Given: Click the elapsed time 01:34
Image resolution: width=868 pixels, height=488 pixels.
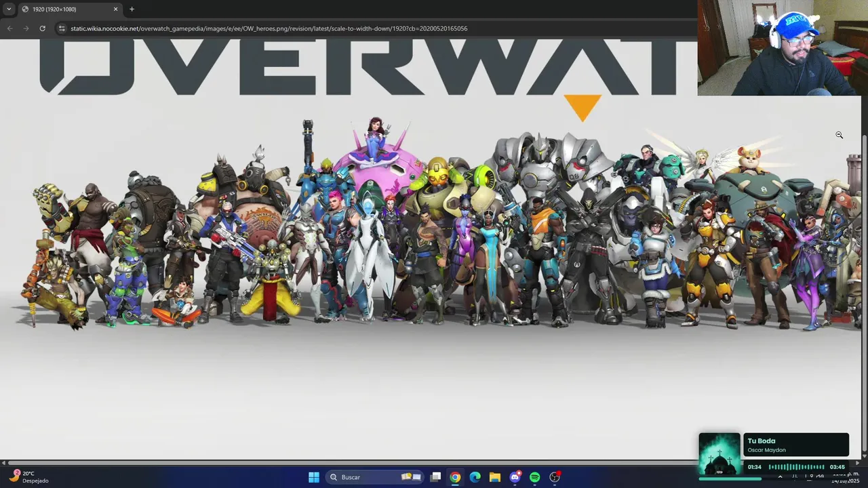Looking at the screenshot, I should (754, 467).
